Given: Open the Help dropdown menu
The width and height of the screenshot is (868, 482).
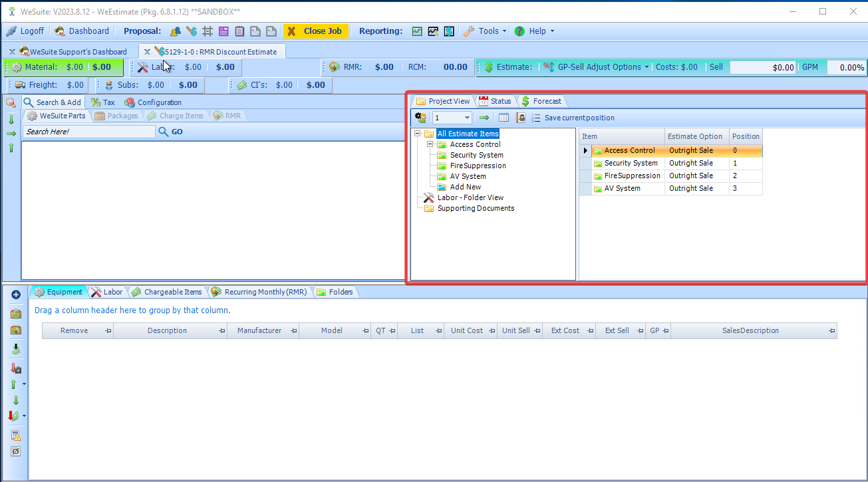Looking at the screenshot, I should [x=552, y=31].
